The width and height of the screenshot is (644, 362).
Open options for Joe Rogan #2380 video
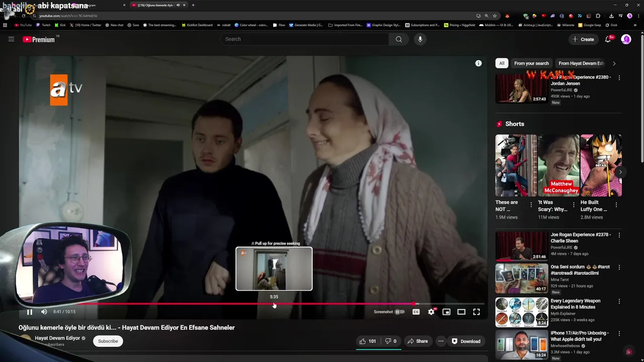coord(619,78)
